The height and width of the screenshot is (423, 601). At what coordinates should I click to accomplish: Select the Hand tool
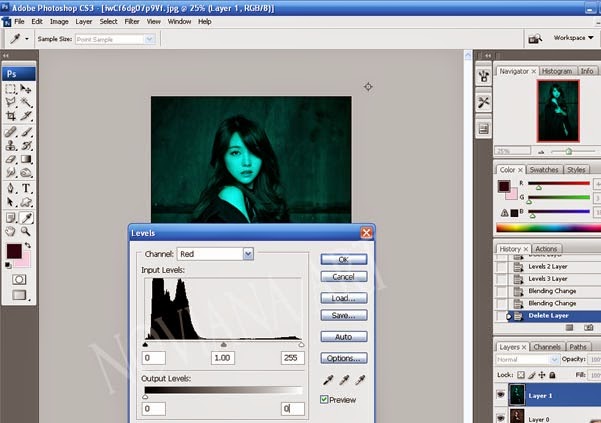[10, 231]
